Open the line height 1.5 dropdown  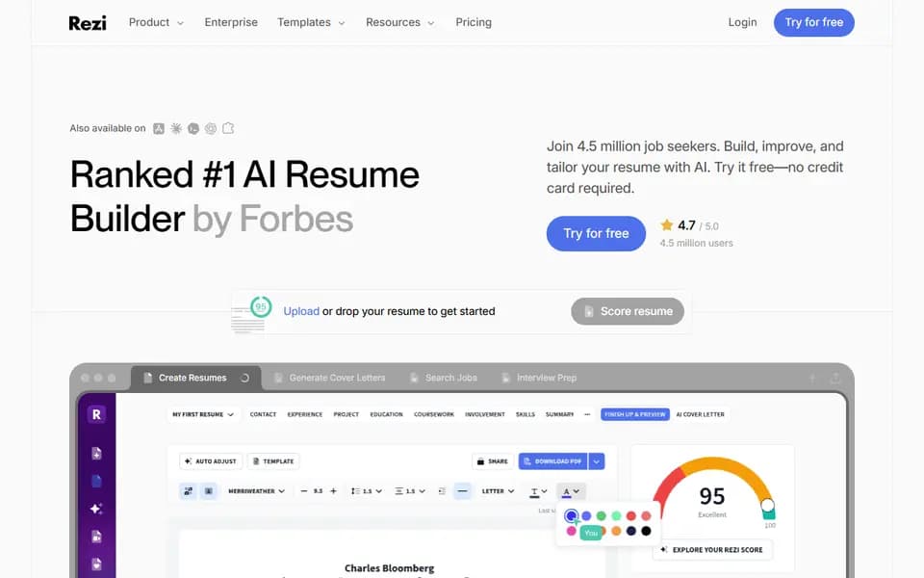tap(367, 490)
